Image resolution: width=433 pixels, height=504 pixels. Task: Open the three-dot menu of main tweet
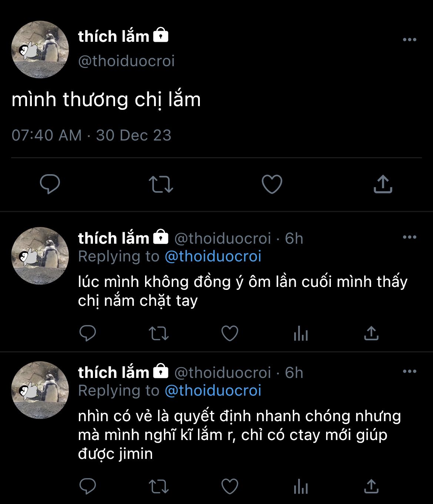click(409, 40)
